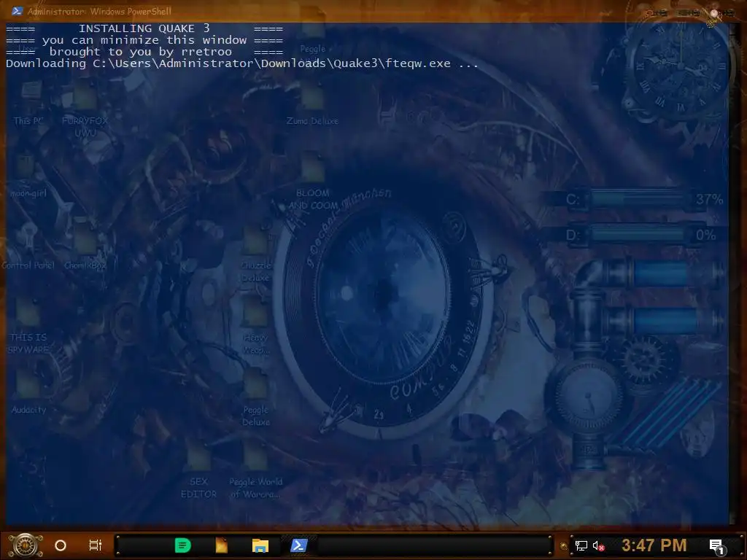Viewport: 747px width, 560px height.
Task: Select the Control Panel desktop icon
Action: click(28, 248)
